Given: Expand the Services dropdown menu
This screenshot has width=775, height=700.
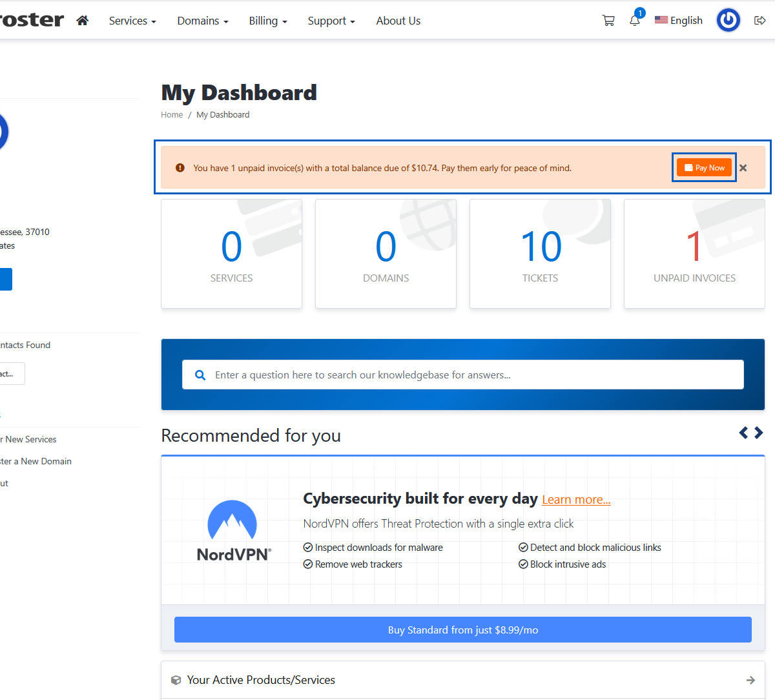Looking at the screenshot, I should (x=132, y=21).
